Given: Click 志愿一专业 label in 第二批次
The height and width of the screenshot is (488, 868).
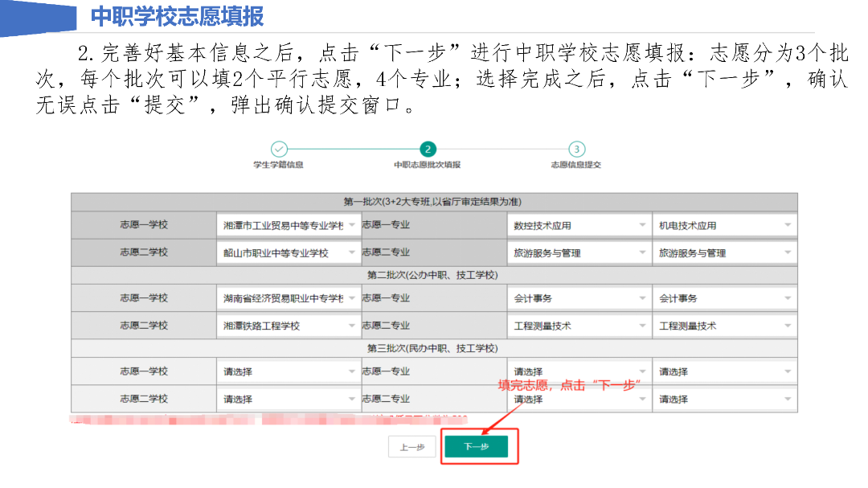Looking at the screenshot, I should [x=386, y=297].
